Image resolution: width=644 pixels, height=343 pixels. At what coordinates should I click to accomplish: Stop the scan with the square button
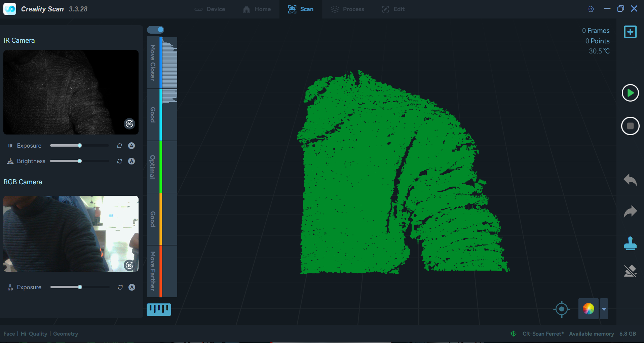(x=630, y=126)
